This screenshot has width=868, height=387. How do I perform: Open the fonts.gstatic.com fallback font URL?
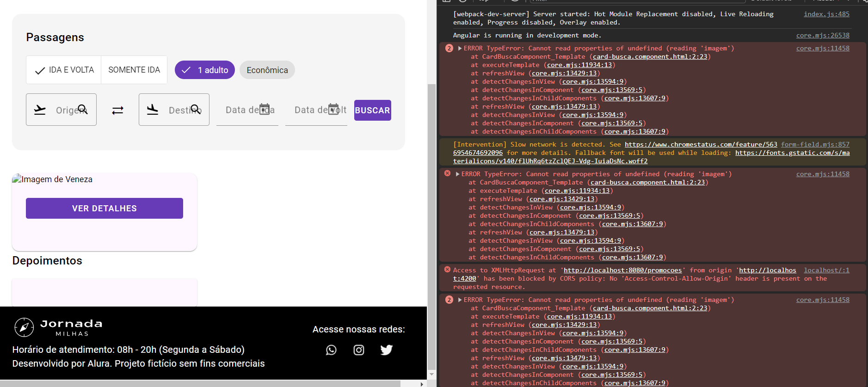coord(652,157)
